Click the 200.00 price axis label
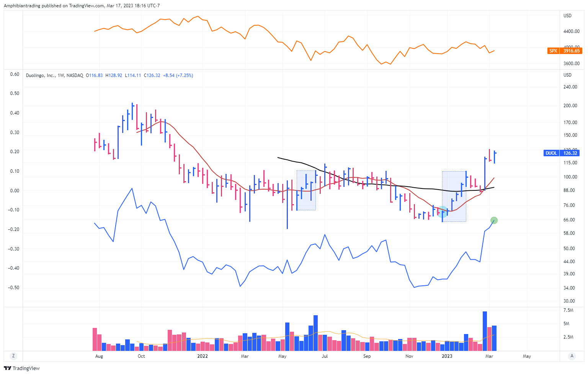Viewport: 588px width, 375px height. tap(570, 106)
